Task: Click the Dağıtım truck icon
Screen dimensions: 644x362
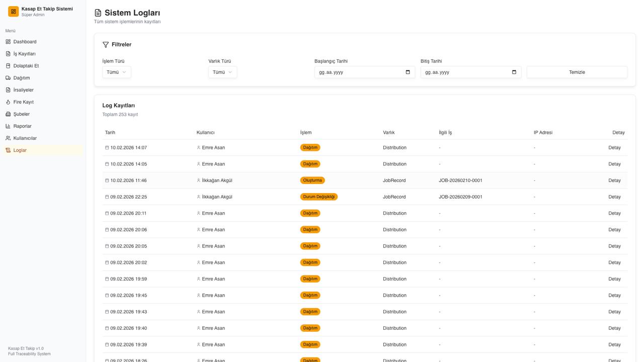Action: [8, 78]
